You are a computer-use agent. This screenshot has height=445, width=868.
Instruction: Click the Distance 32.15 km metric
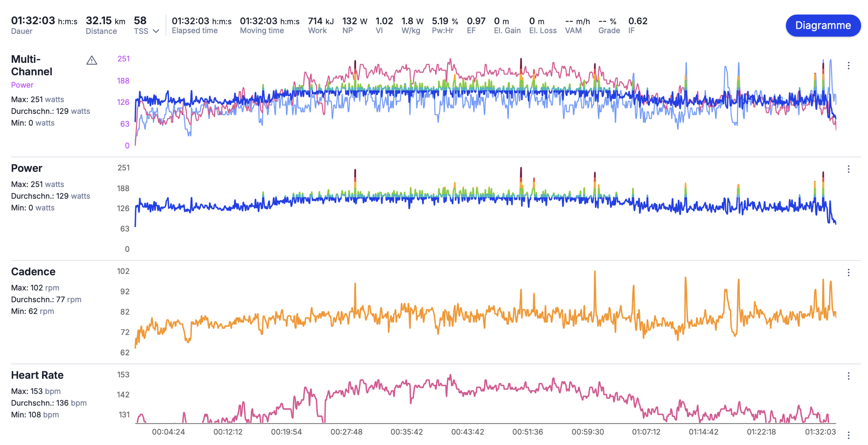click(x=105, y=21)
